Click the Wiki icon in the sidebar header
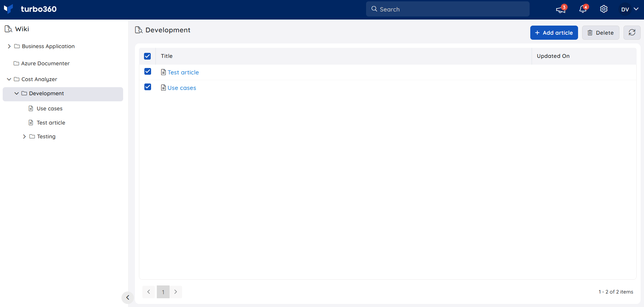Image resolution: width=644 pixels, height=307 pixels. coord(8,29)
